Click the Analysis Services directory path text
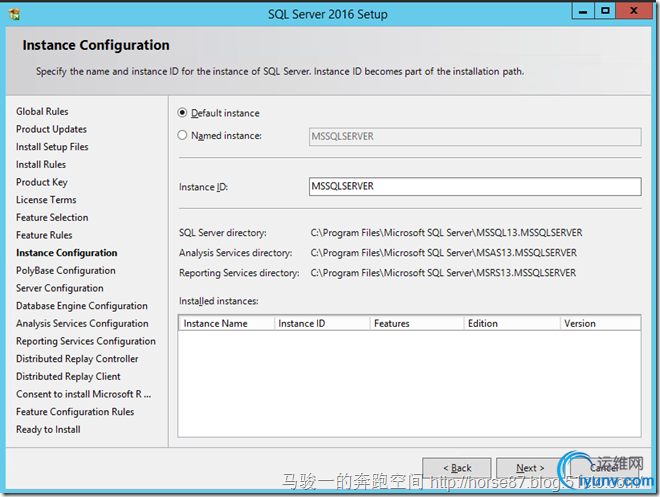660x497 pixels. (444, 253)
